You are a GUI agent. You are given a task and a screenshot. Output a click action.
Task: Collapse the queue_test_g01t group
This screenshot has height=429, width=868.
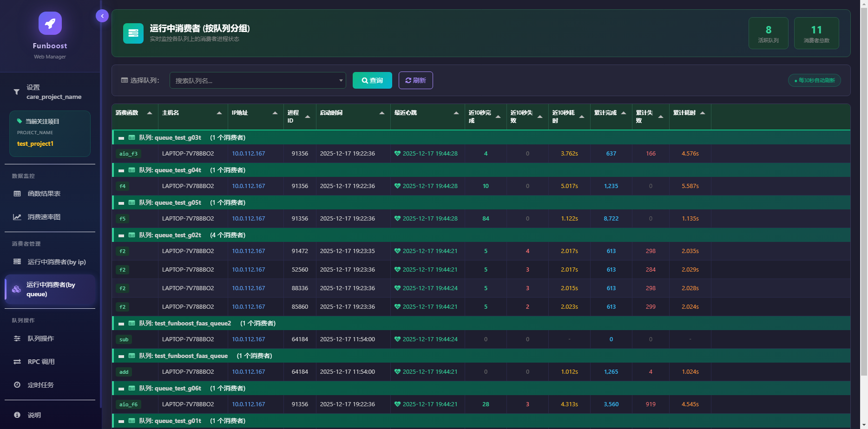(x=121, y=421)
